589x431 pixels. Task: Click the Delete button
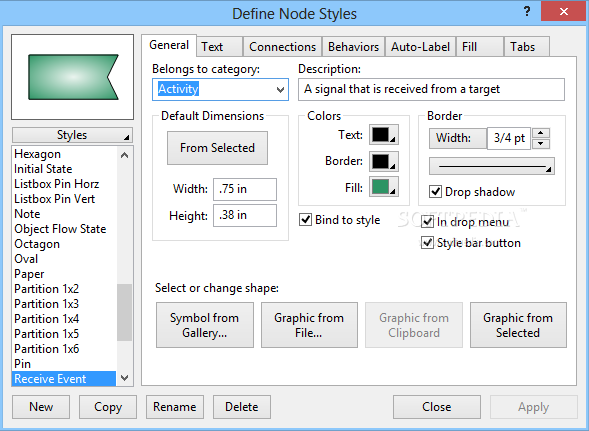(x=242, y=407)
